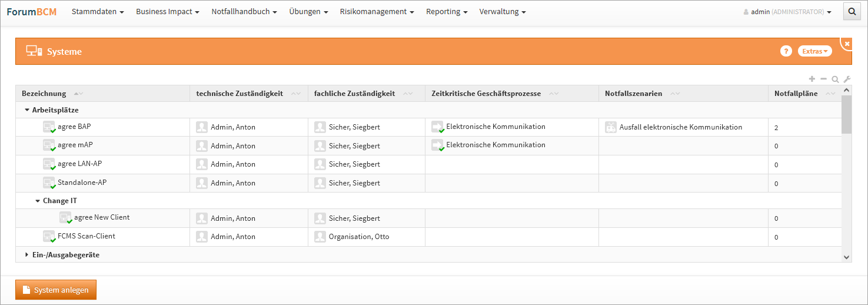This screenshot has width=868, height=305.
Task: Open the Extras dropdown
Action: [x=814, y=51]
